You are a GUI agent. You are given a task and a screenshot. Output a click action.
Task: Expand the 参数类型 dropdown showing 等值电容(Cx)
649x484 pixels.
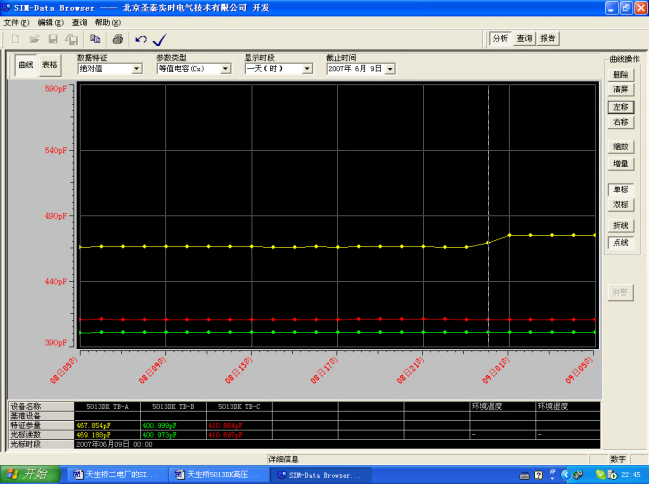tap(225, 69)
